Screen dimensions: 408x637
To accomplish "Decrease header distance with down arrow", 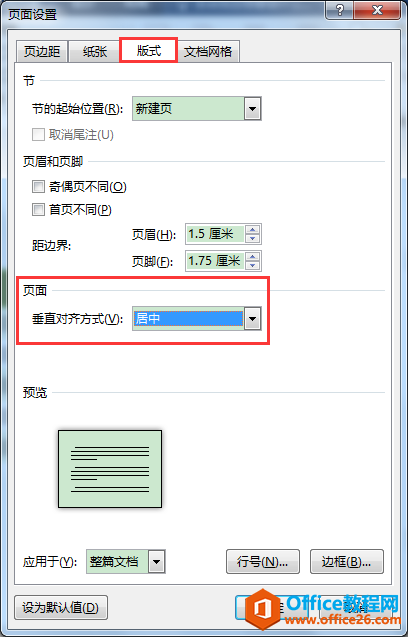I will click(x=253, y=238).
